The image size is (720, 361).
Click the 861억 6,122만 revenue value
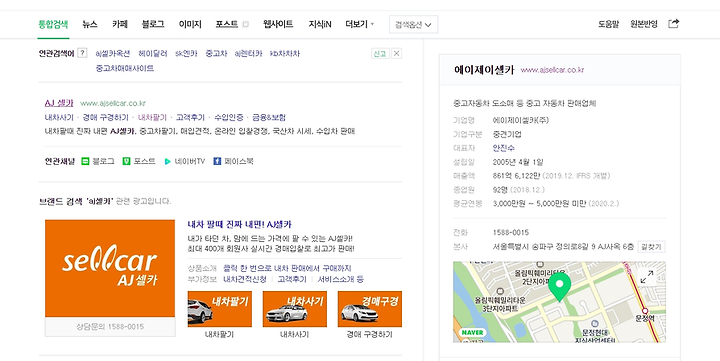pos(516,176)
